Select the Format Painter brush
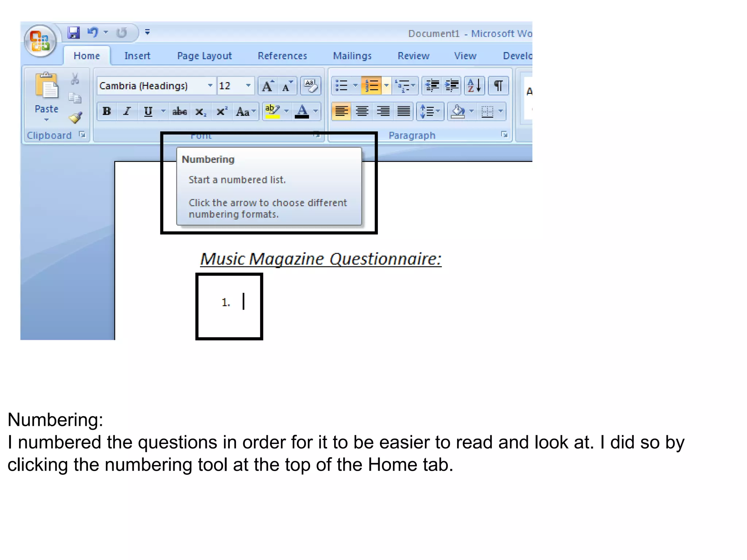 [76, 117]
